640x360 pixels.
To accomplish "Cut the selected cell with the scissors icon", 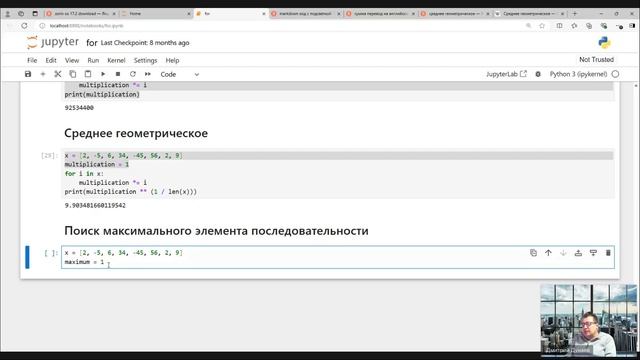I will click(58, 74).
